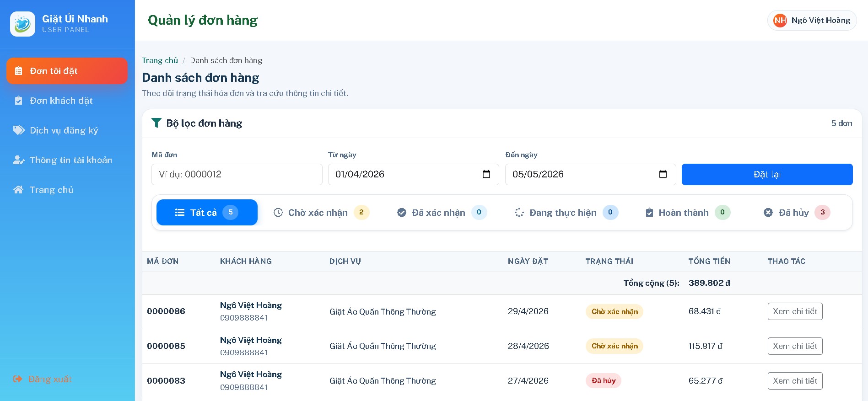Go to Đơn khách đặt in sidebar

[x=67, y=101]
